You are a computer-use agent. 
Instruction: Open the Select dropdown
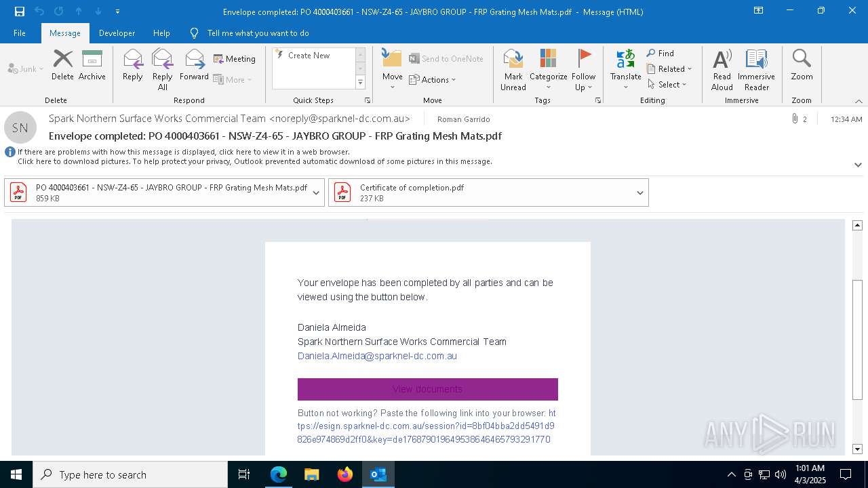[x=667, y=84]
